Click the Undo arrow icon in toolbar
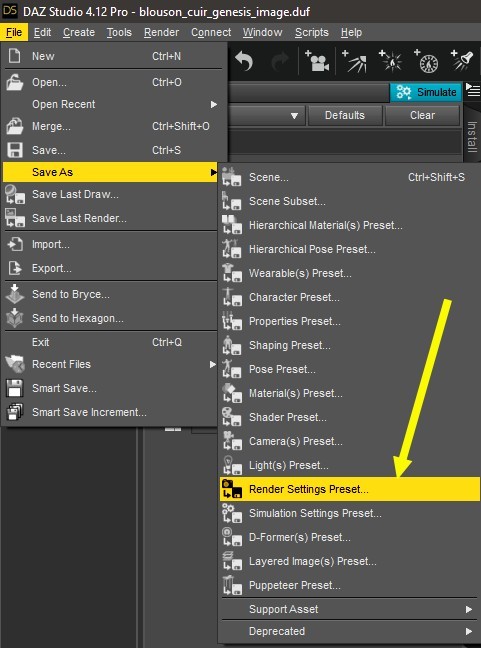This screenshot has height=648, width=481. tap(244, 61)
